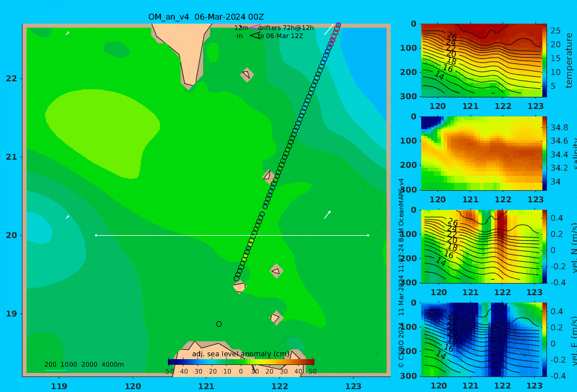Click the white current arrow near 119°E 20.2°N
Image resolution: width=577 pixels, height=392 pixels.
click(x=68, y=217)
